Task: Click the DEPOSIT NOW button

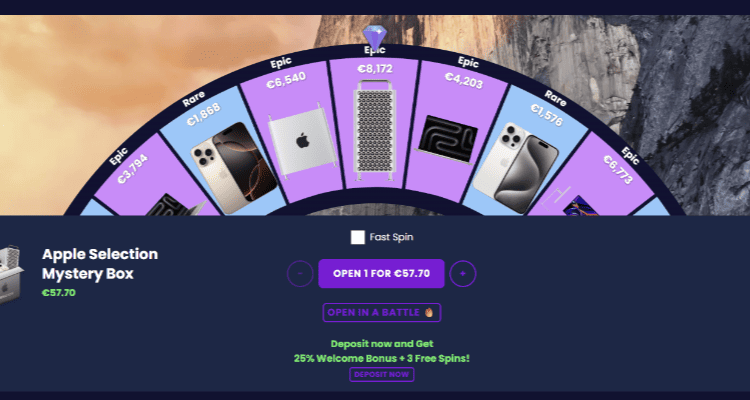Action: click(381, 374)
